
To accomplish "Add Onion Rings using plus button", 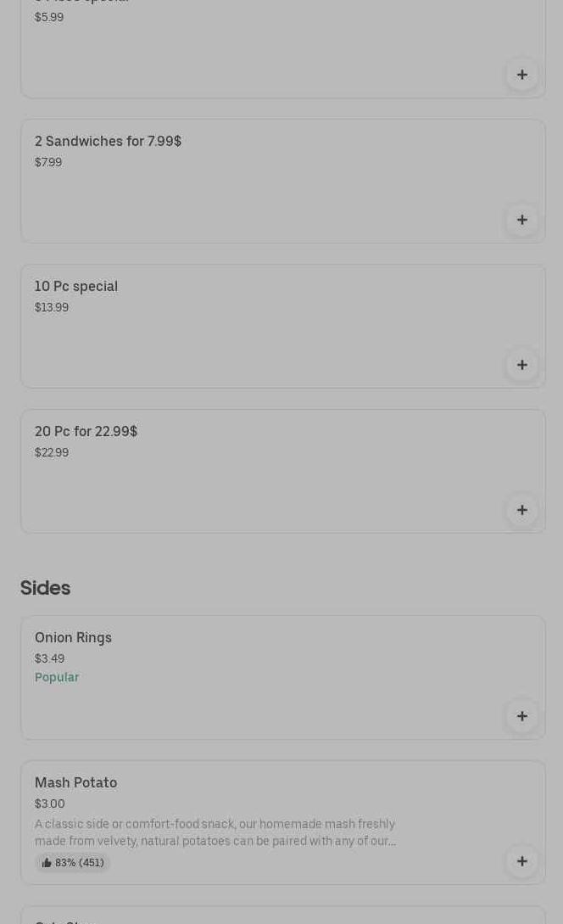I will tap(521, 716).
